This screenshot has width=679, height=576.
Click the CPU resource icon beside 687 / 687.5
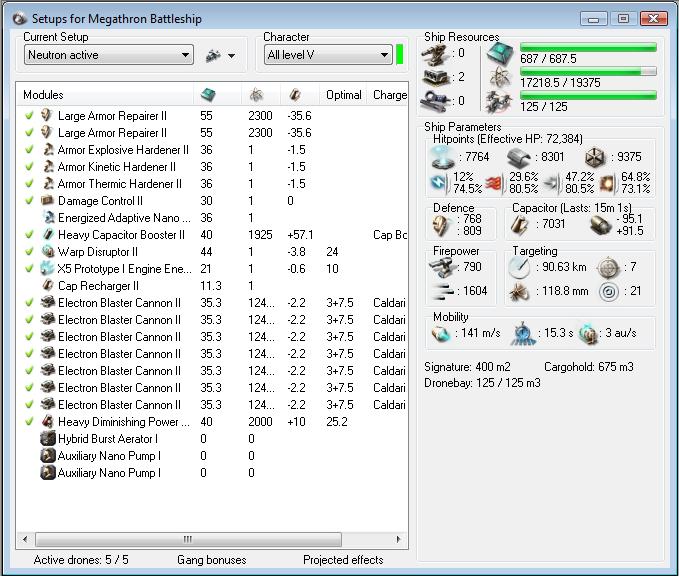(500, 54)
